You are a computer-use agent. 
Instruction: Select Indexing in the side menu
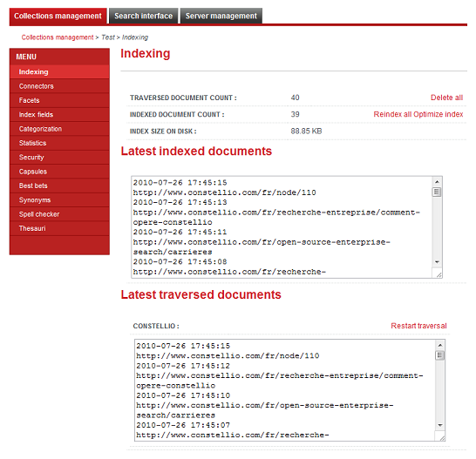click(59, 72)
